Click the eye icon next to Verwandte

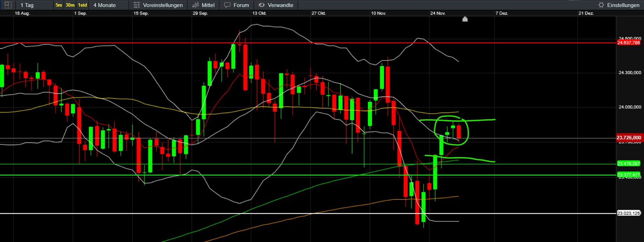tap(261, 5)
